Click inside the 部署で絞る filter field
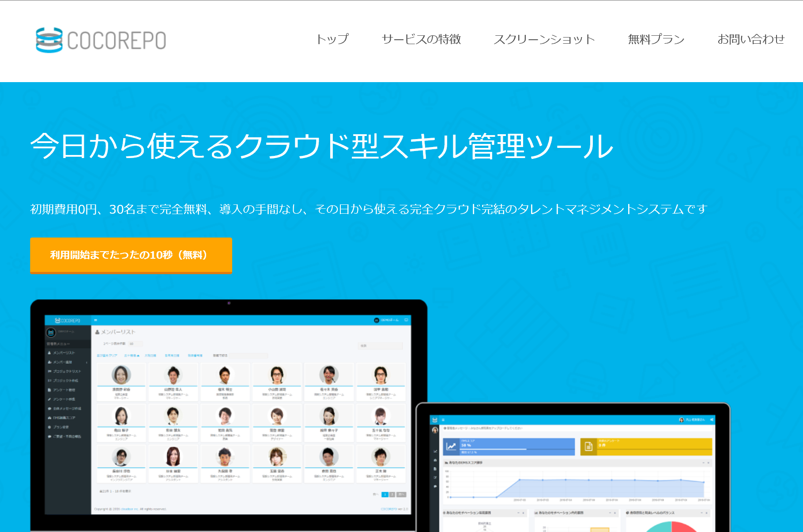Screen dimensions: 803x532 (x=248, y=355)
